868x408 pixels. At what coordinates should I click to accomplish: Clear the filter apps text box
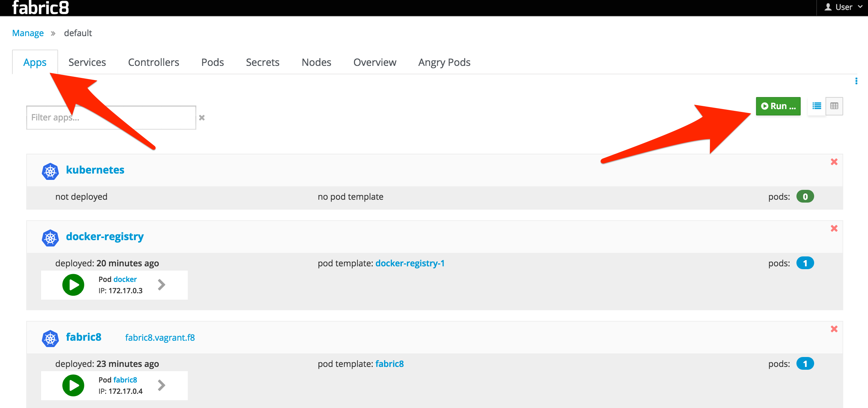pyautogui.click(x=202, y=118)
